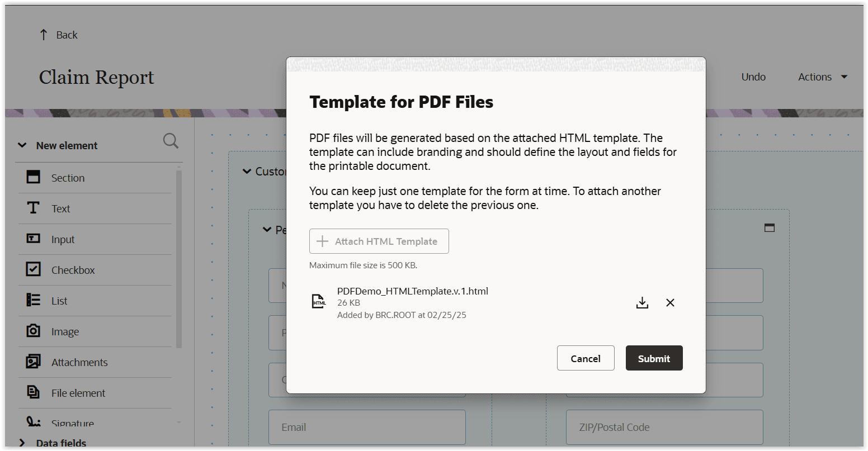Select the Text element icon
Screen dimensions: 868x451
click(34, 208)
